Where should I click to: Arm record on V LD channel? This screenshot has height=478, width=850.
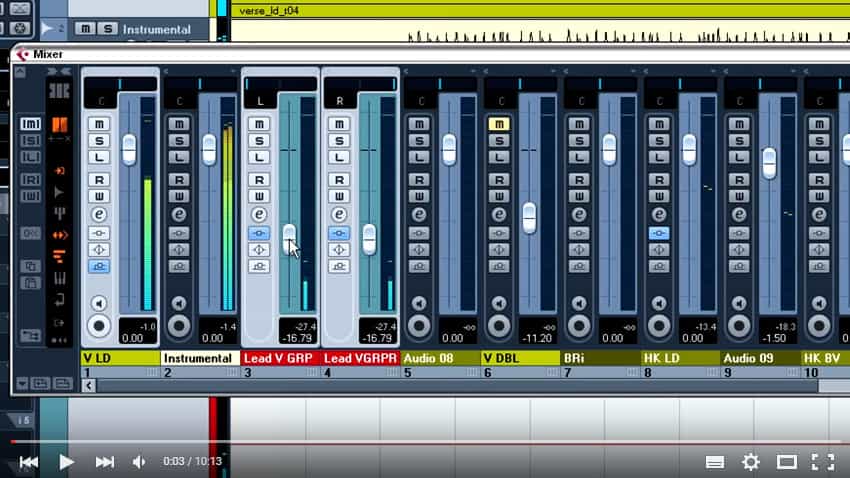click(x=99, y=326)
